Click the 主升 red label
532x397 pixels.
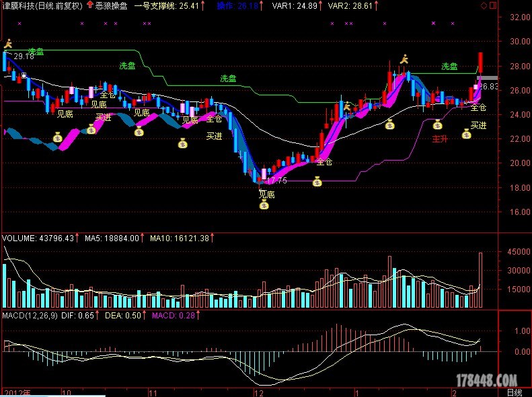(440, 139)
